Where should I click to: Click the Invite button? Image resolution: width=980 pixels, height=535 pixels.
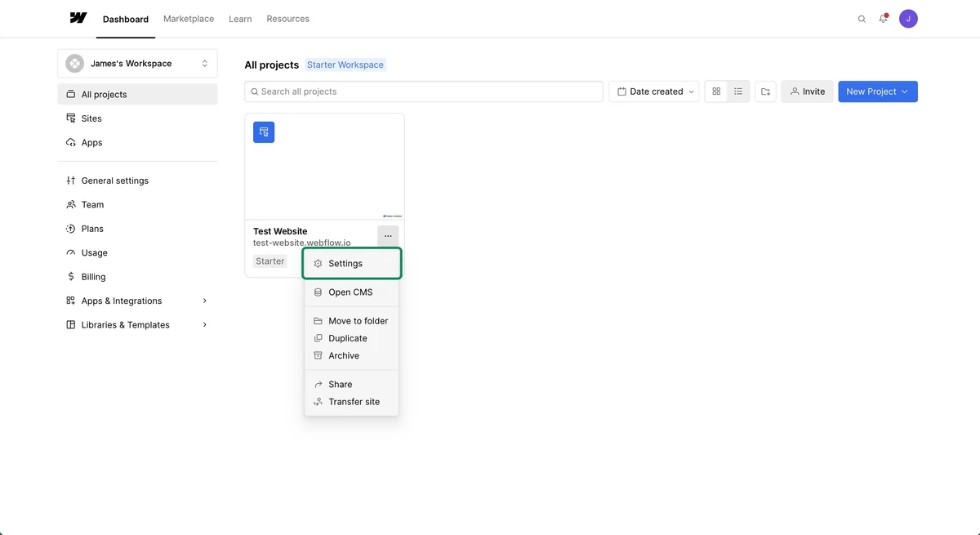pos(807,91)
